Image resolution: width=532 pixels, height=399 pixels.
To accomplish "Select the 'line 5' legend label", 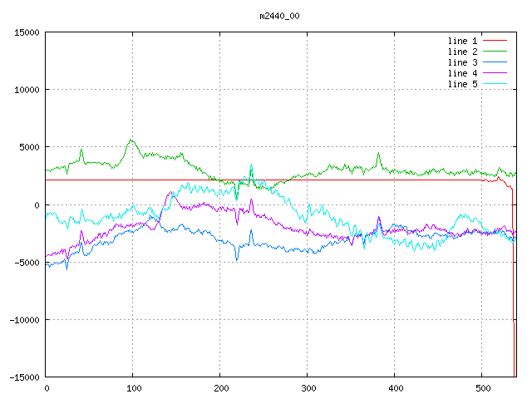I will [462, 84].
